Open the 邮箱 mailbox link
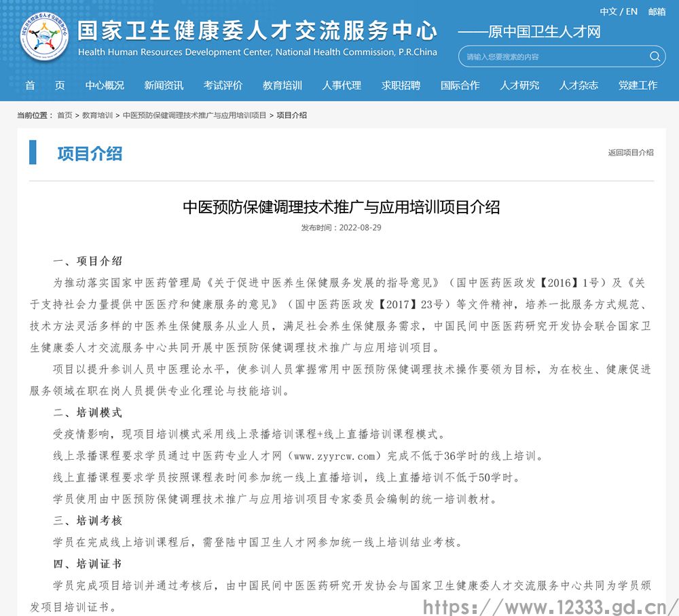The image size is (679, 616). pyautogui.click(x=657, y=12)
